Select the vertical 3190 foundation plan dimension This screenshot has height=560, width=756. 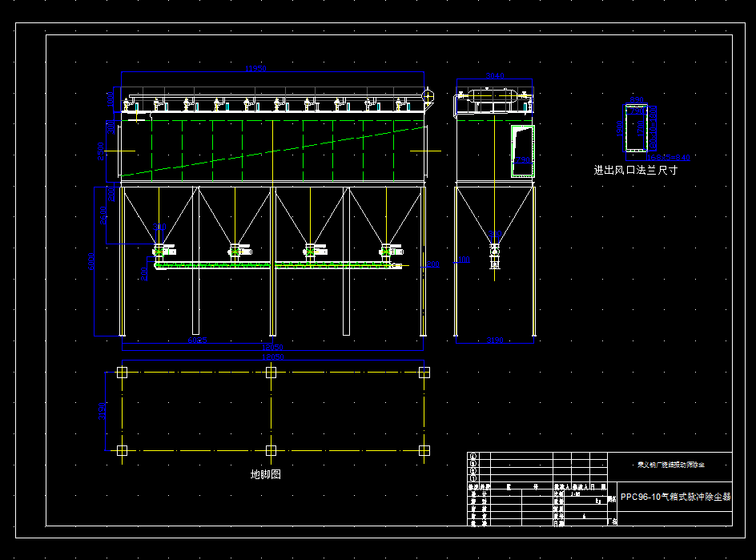click(x=102, y=412)
